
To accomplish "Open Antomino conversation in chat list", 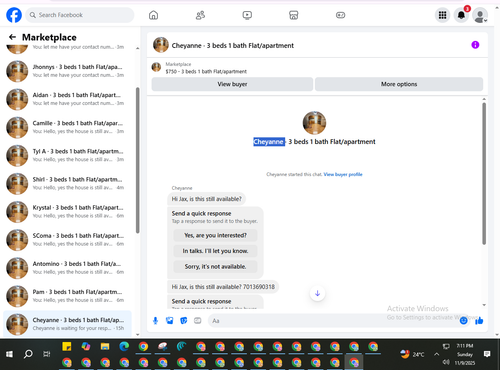I will tap(67, 268).
